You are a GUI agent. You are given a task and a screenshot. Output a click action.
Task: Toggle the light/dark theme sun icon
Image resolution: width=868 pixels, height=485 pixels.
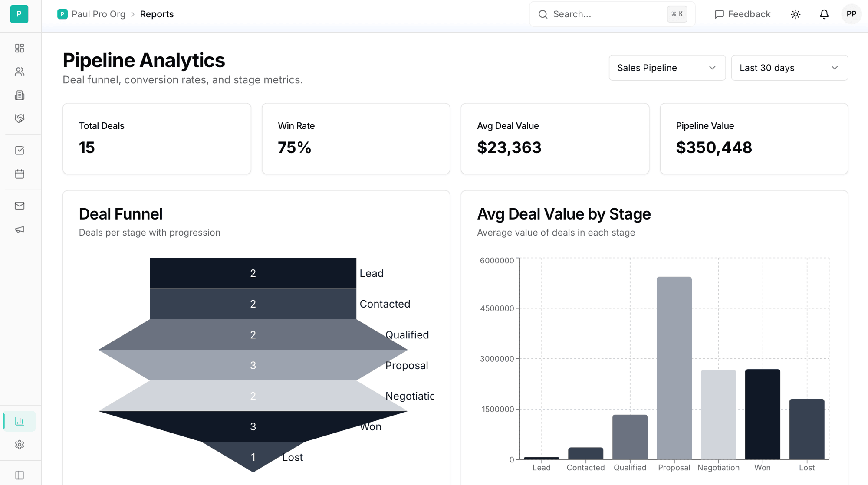point(796,14)
